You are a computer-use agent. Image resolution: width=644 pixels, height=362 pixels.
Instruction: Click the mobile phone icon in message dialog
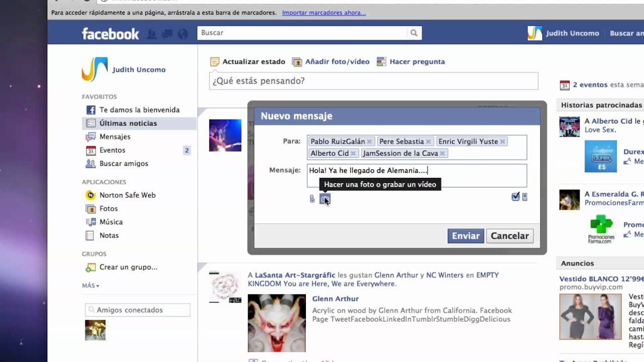(x=525, y=197)
